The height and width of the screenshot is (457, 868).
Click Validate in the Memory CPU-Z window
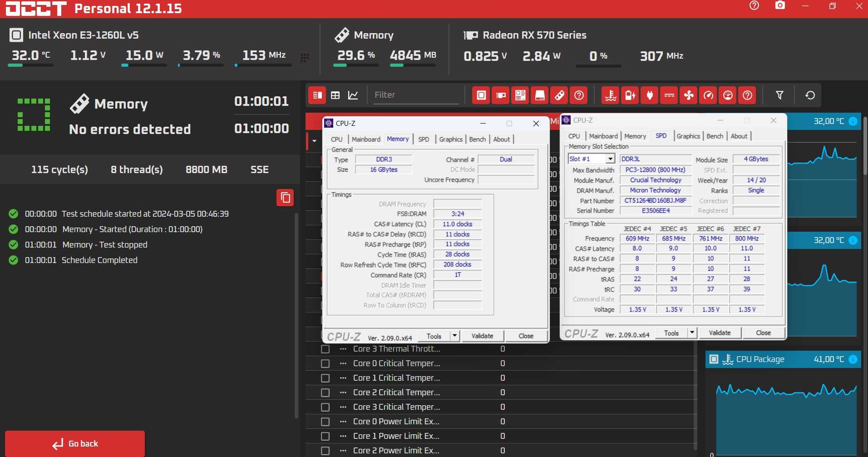pos(482,336)
